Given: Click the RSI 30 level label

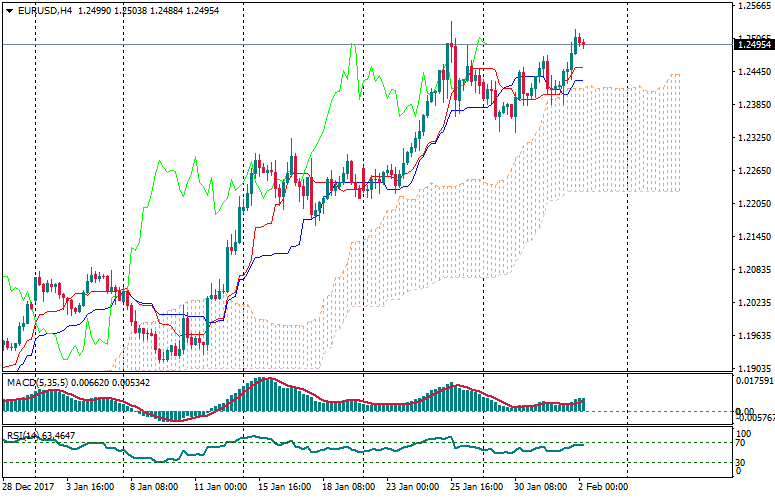Looking at the screenshot, I should (x=742, y=462).
